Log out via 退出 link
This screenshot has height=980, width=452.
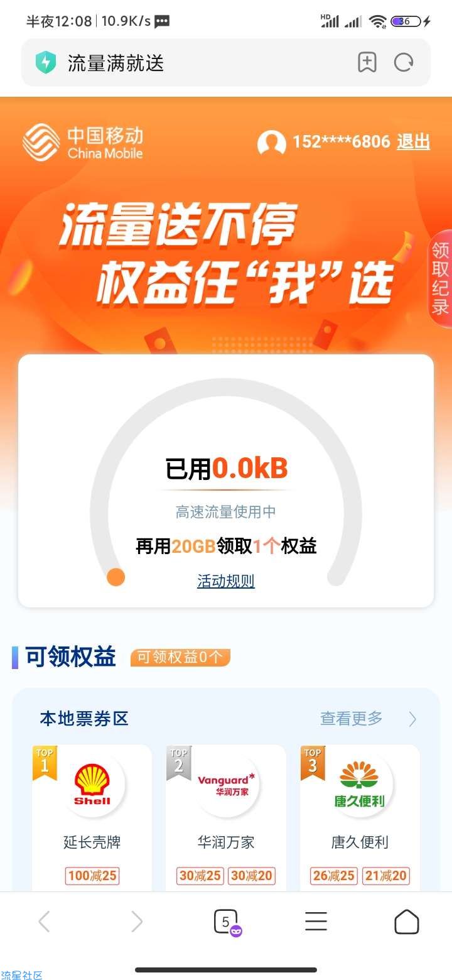(x=414, y=142)
